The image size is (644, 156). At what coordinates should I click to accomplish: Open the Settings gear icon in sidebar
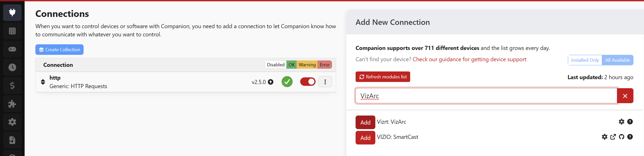coord(12,122)
